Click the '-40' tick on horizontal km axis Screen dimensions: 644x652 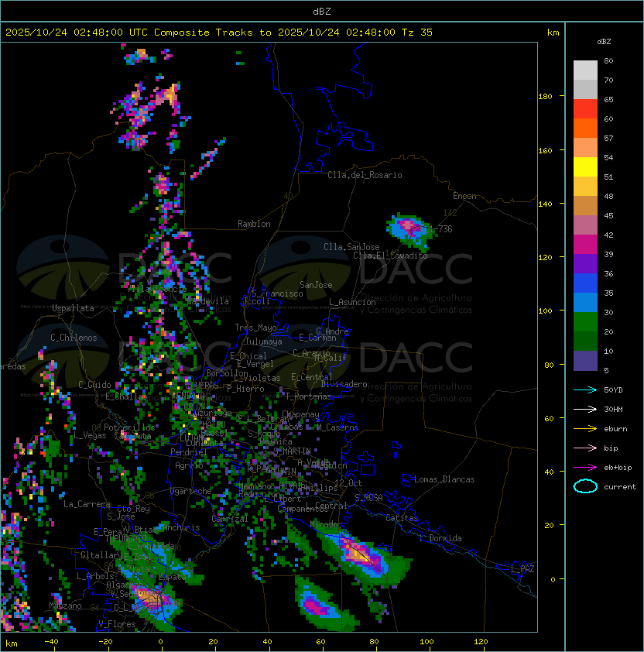point(51,642)
